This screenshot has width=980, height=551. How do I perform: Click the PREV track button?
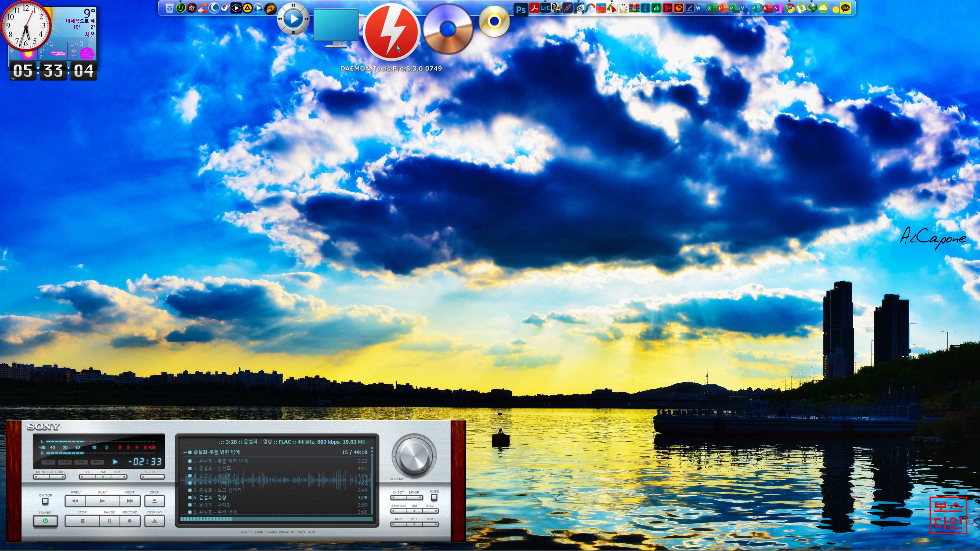(x=75, y=501)
